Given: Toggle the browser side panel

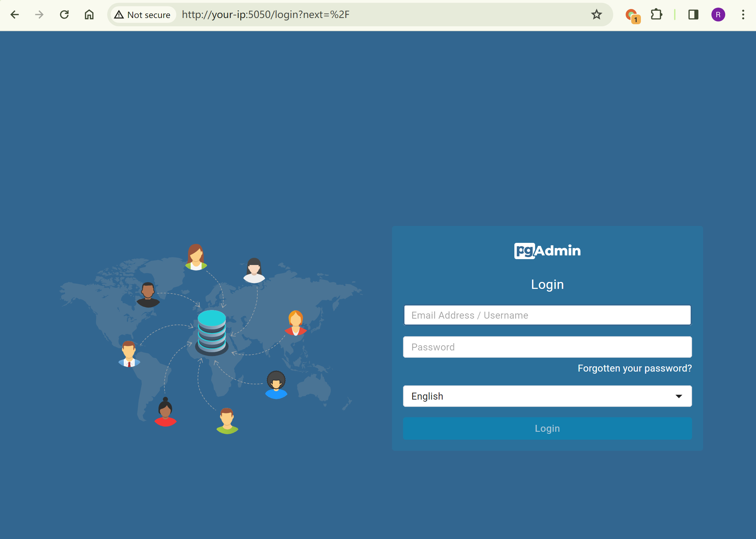Looking at the screenshot, I should (x=693, y=15).
